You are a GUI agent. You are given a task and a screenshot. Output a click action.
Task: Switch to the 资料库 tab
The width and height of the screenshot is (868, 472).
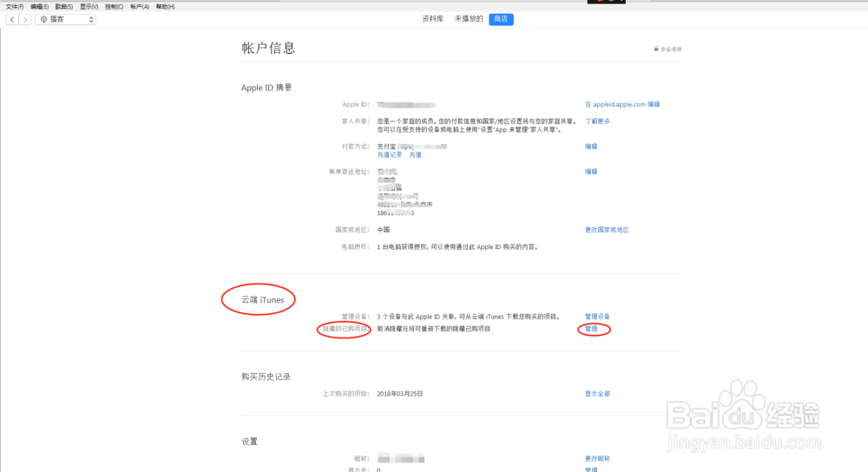432,19
